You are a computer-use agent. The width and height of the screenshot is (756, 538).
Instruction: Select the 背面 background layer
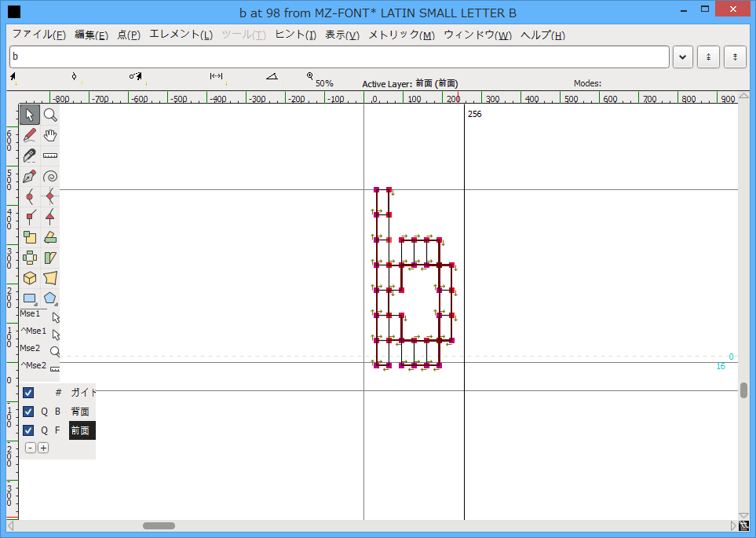pyautogui.click(x=81, y=412)
